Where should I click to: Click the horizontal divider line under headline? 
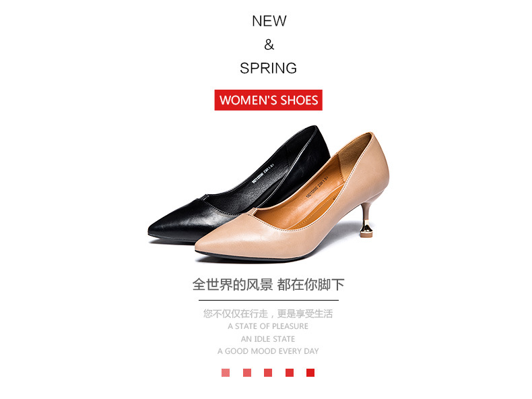pos(269,300)
